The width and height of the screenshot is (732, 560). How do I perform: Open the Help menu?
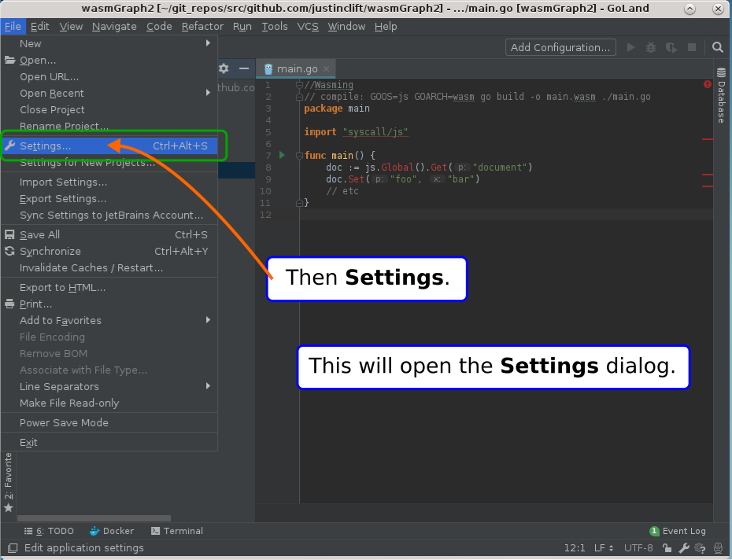386,27
